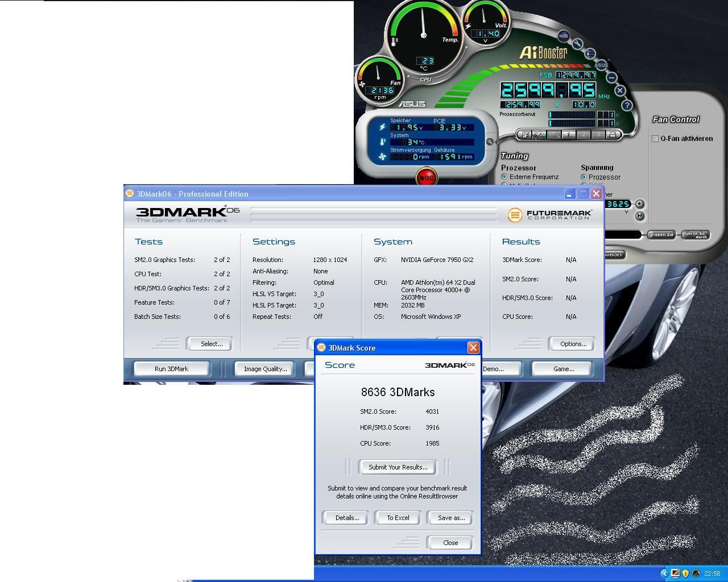728x582 pixels.
Task: Click the lower processor usage bar
Action: [x=572, y=123]
